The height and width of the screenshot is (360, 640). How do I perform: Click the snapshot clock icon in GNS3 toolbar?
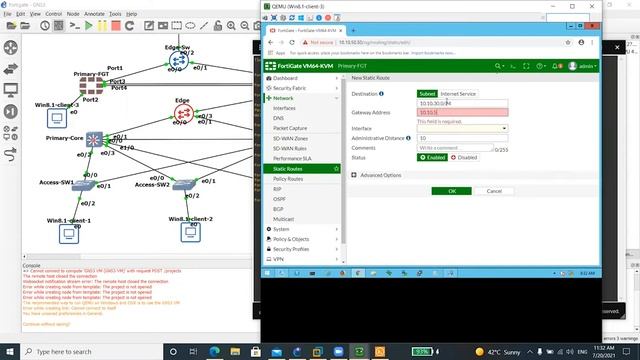tap(45, 26)
